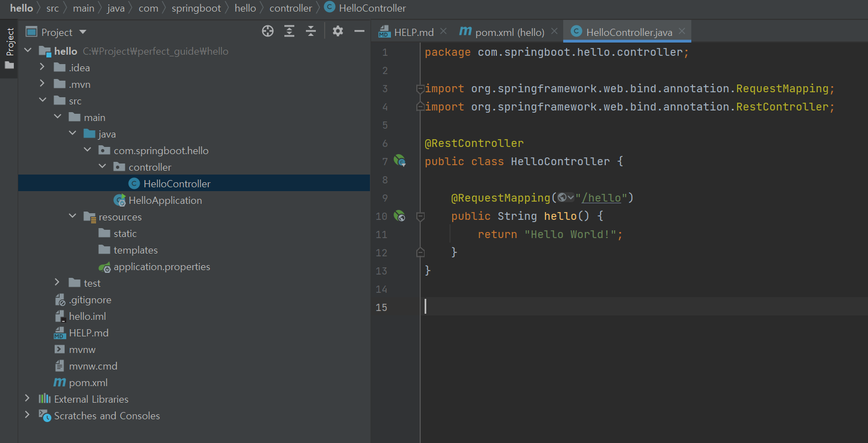Screen dimensions: 868x443
Task: Open the Project view dropdown arrow
Action: pos(83,32)
